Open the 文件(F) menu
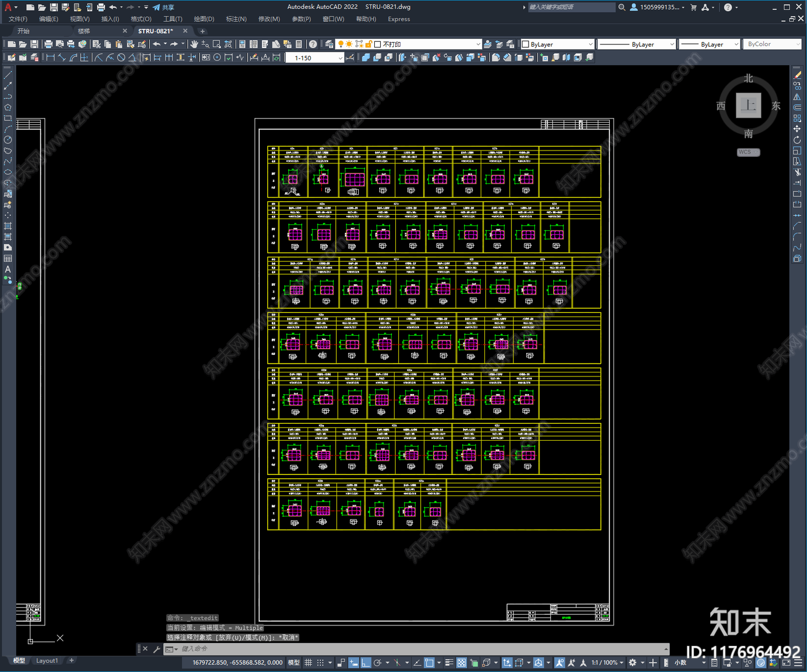 coord(18,19)
